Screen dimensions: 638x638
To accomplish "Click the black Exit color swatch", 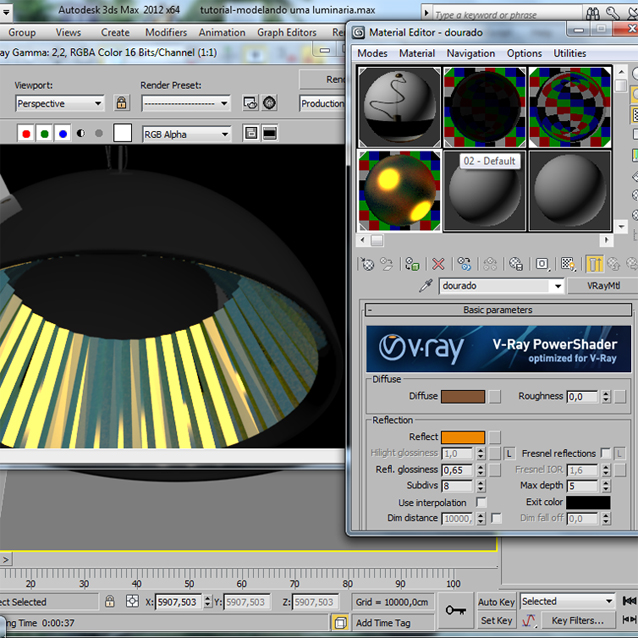I will [588, 502].
